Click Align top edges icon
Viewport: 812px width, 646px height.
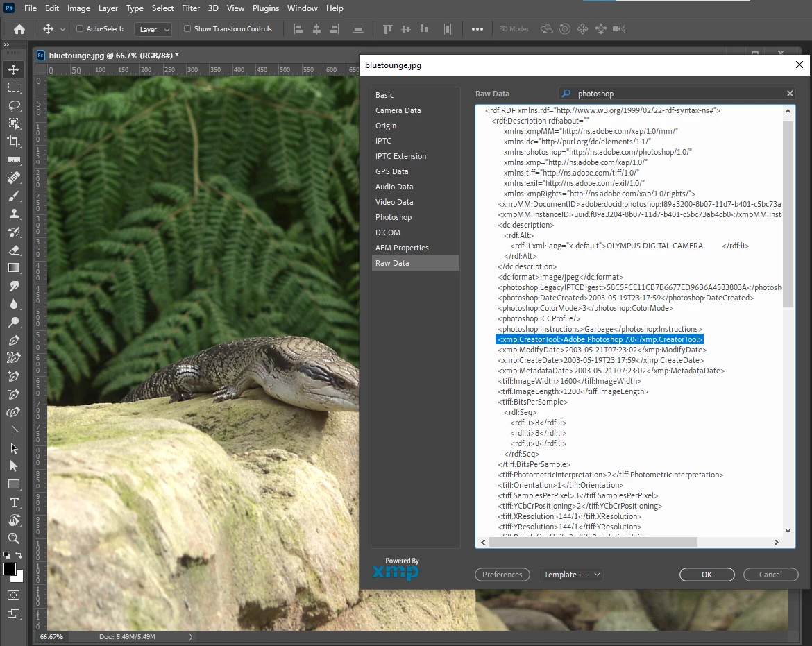click(x=387, y=29)
